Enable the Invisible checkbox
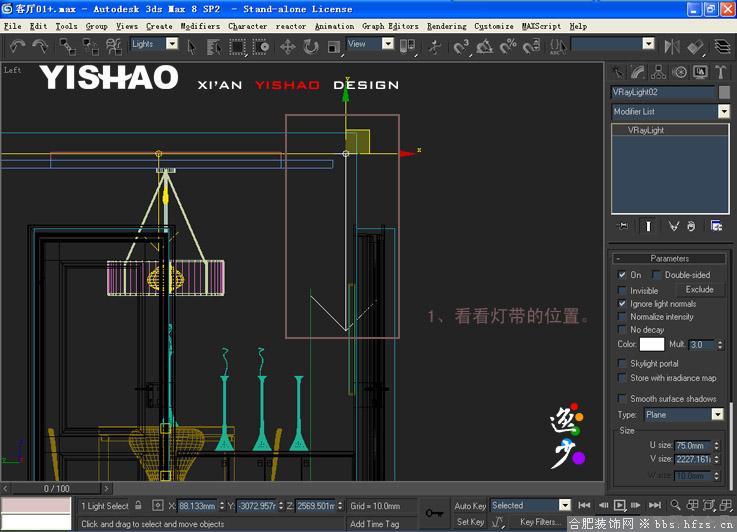 (622, 290)
